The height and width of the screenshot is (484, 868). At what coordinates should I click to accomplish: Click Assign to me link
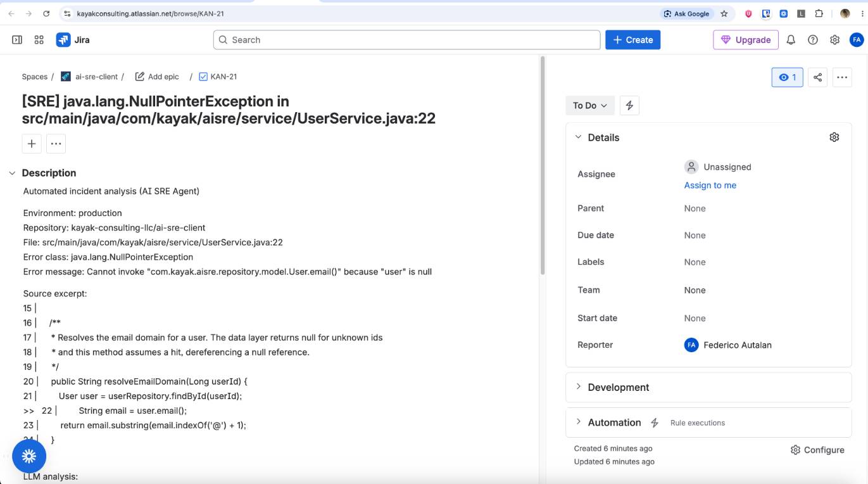710,186
